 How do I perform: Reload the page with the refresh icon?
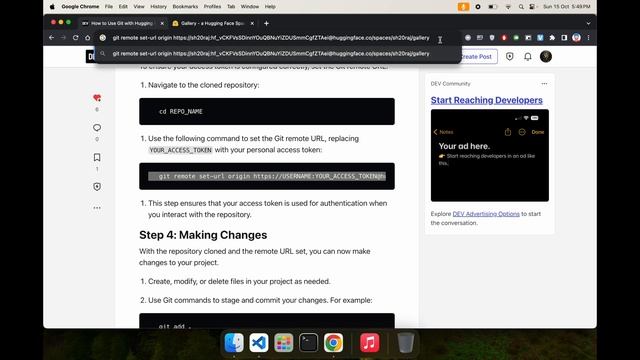[76, 38]
